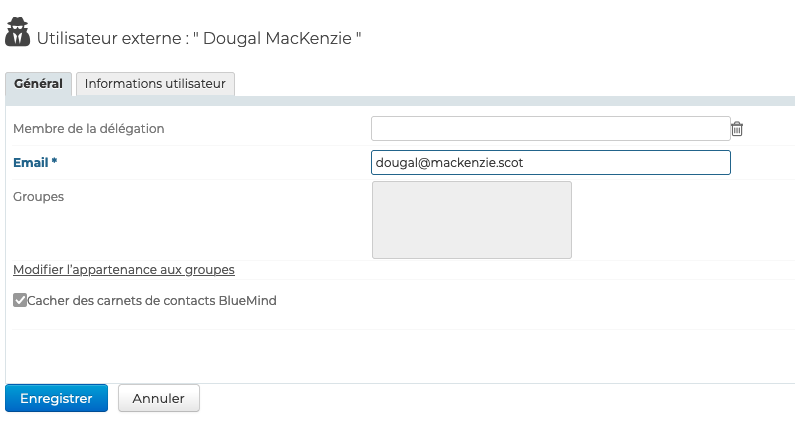The image size is (795, 426).
Task: Open the Informations utilisateur tab
Action: coord(155,84)
